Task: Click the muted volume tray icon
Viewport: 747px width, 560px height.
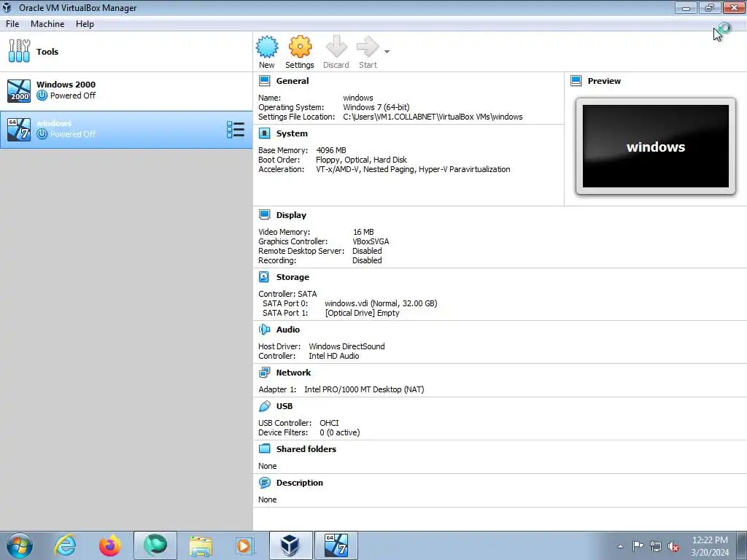Action: (673, 547)
